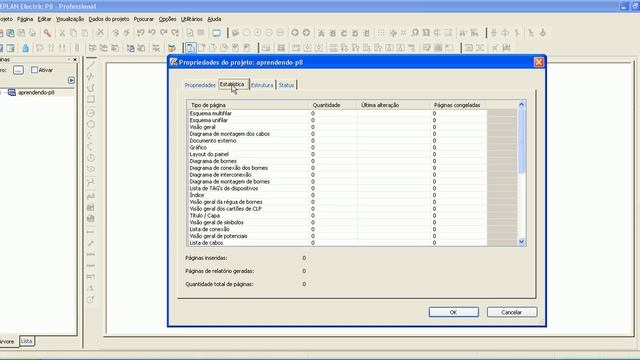The image size is (640, 360).
Task: Click the Redo arrow icon
Action: point(164,33)
